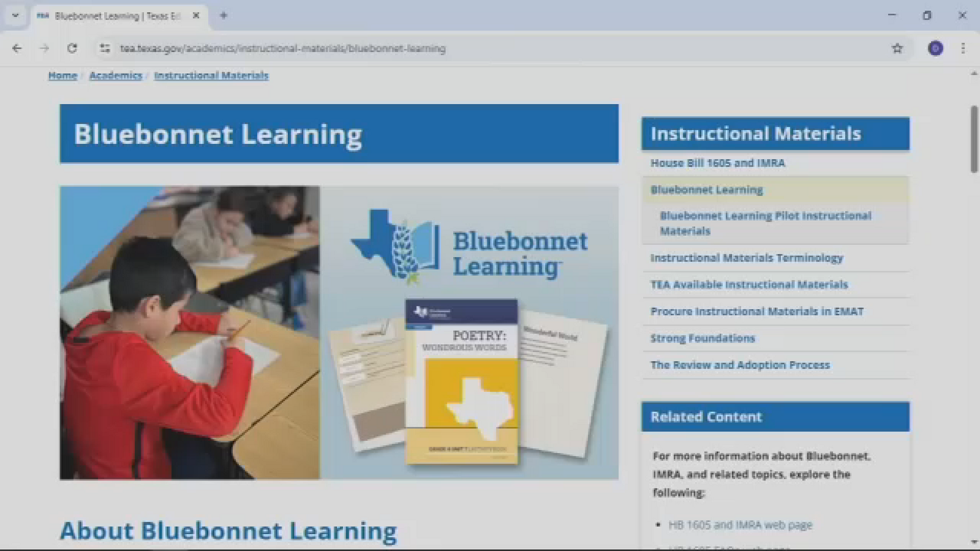Viewport: 980px width, 551px height.
Task: Open a new browser tab
Action: (224, 16)
